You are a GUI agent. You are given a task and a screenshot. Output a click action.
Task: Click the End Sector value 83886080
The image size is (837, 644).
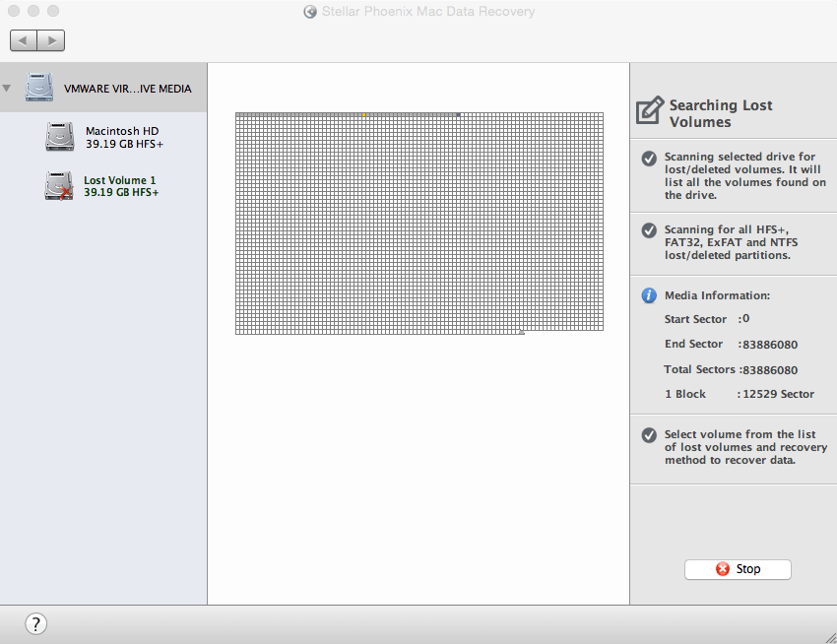(770, 345)
